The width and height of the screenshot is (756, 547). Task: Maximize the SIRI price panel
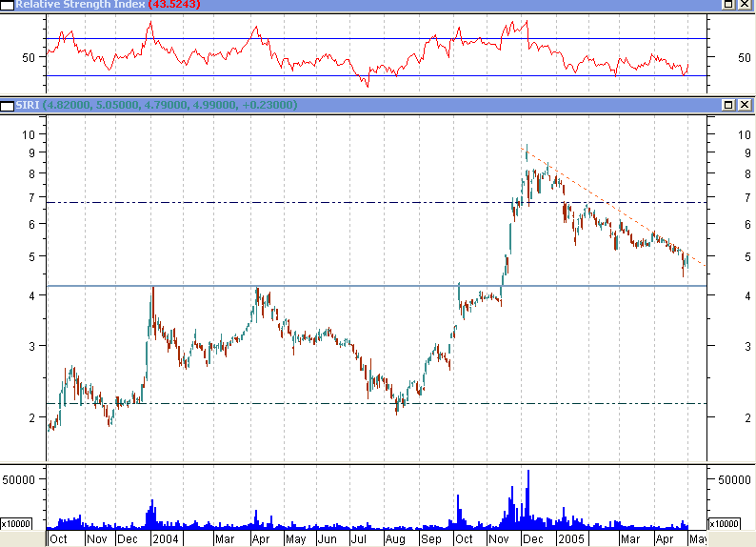pos(728,105)
